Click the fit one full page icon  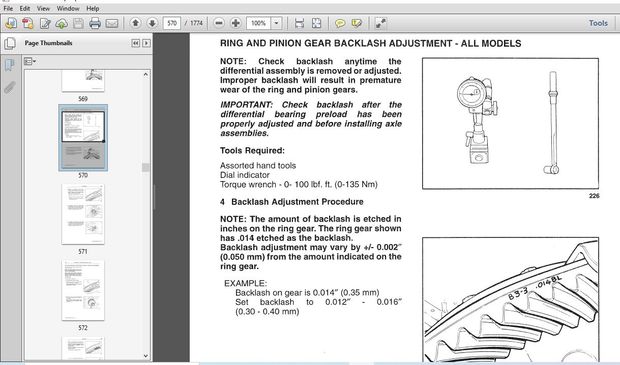click(x=316, y=23)
